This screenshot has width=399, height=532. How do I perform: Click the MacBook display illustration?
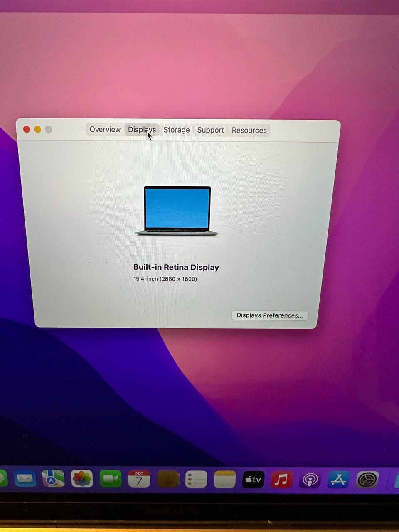pos(177,211)
